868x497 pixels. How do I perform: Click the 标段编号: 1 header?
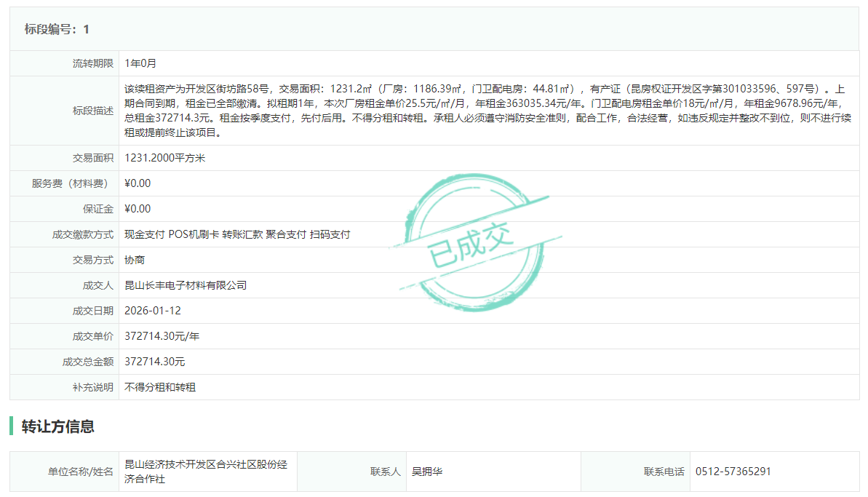[57, 29]
